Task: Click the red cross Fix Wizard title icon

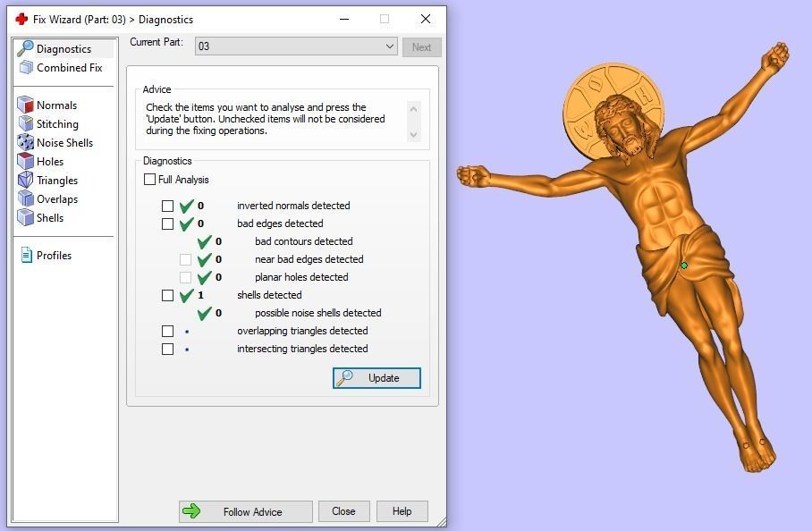Action: click(x=21, y=19)
